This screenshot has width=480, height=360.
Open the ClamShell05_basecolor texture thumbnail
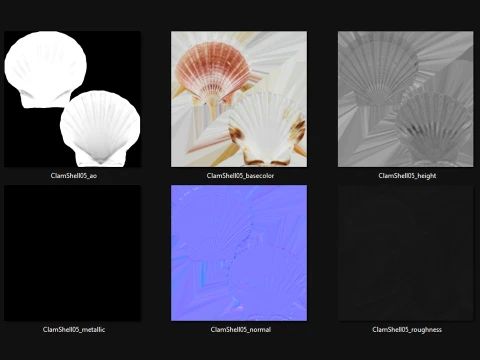tap(239, 99)
